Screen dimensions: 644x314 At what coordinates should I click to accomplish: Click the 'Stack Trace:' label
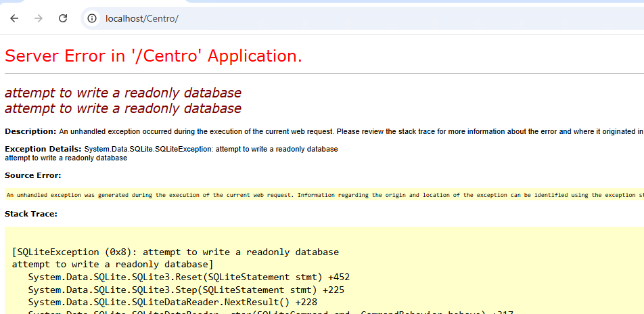click(x=30, y=214)
